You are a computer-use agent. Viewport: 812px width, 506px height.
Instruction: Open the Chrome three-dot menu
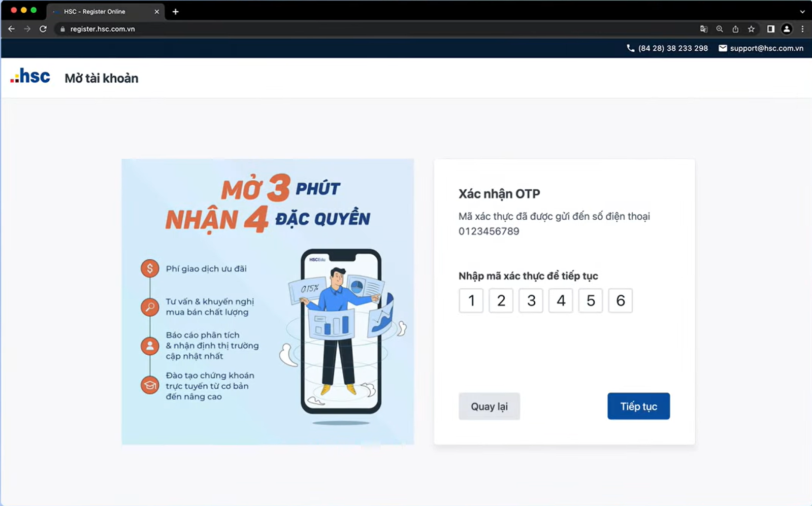[x=802, y=29]
